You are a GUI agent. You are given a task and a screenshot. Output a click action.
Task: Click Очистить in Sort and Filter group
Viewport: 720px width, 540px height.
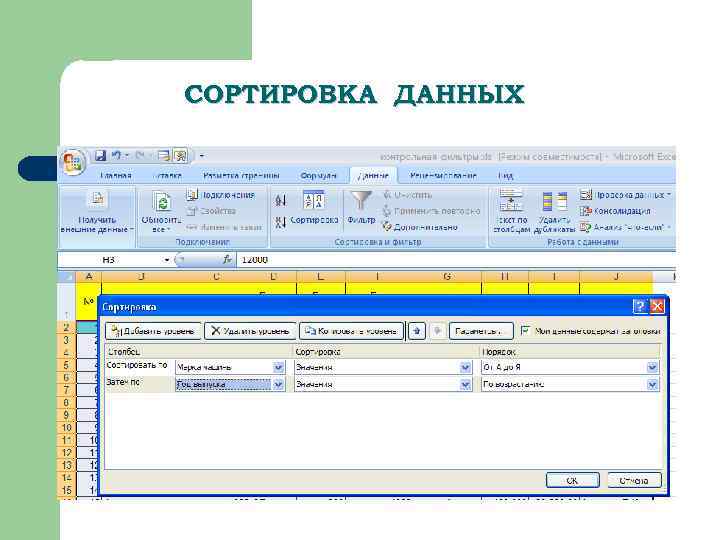[x=408, y=195]
